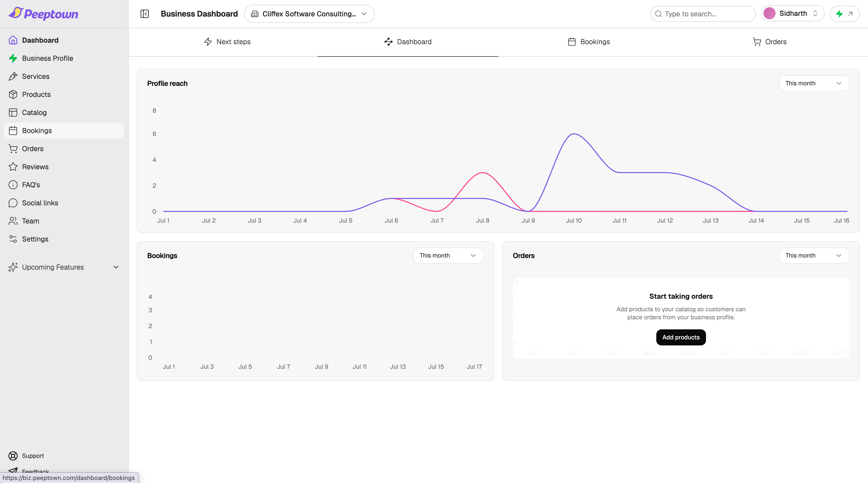This screenshot has height=483, width=868.
Task: Click the Peeptown logo
Action: (x=43, y=14)
